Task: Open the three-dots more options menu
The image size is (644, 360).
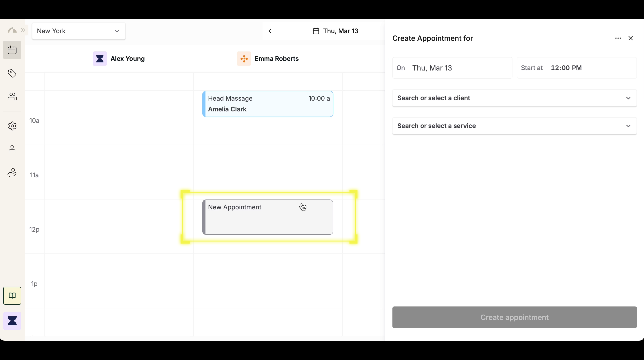Action: [x=618, y=38]
